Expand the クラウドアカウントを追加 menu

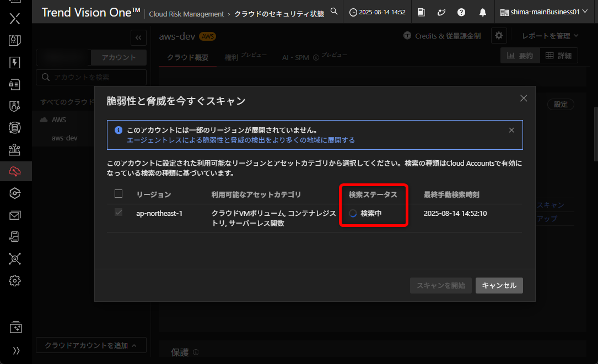coord(91,345)
